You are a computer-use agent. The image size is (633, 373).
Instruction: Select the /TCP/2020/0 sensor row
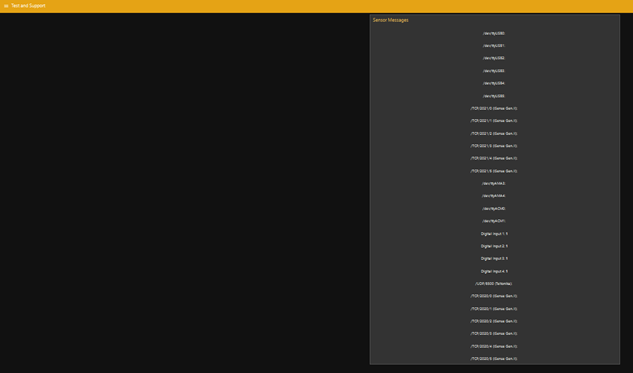tap(494, 296)
